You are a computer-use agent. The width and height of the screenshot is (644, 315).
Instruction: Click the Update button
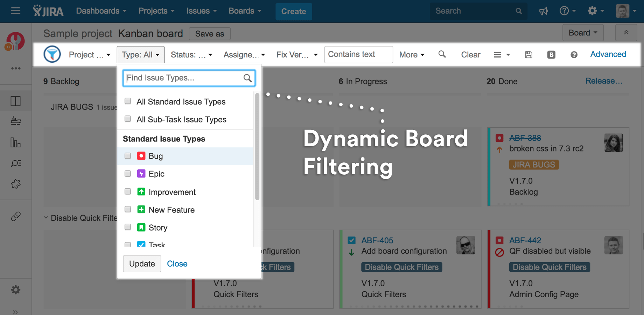[142, 264]
